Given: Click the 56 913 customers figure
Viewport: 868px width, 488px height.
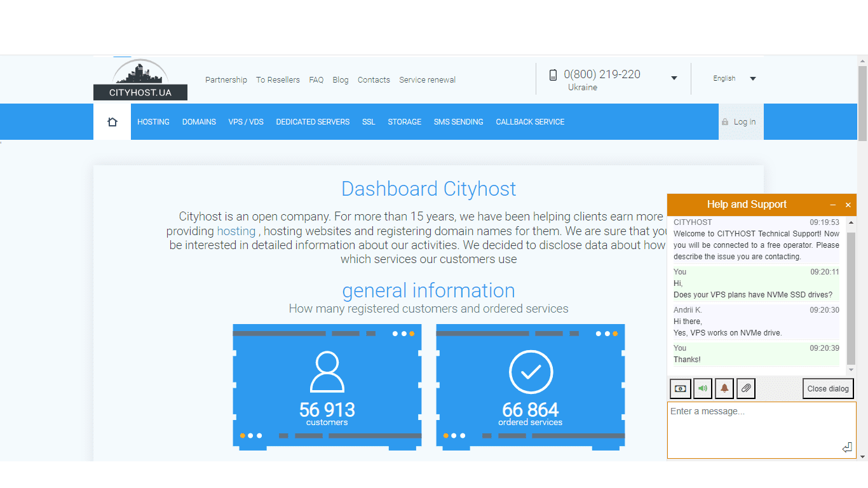Looking at the screenshot, I should pos(327,410).
